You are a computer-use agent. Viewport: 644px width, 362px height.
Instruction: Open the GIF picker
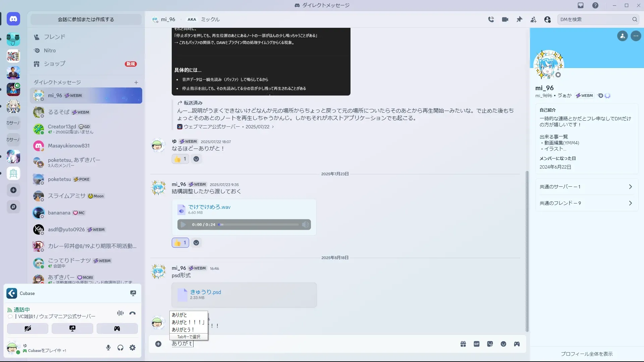point(477,344)
